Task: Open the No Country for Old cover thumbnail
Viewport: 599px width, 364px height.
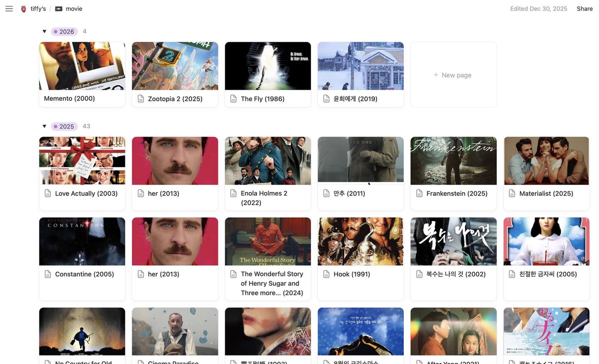Action: (82, 332)
